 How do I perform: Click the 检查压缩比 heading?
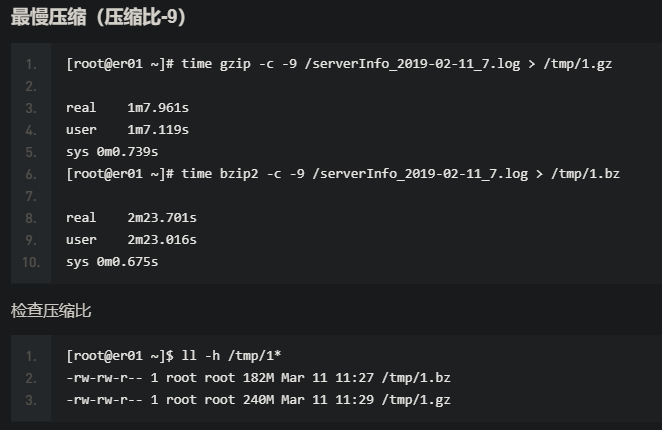tap(51, 310)
